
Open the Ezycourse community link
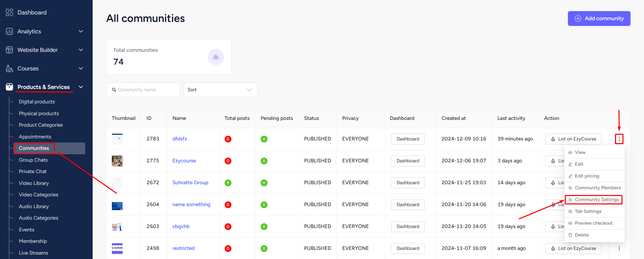pos(184,161)
